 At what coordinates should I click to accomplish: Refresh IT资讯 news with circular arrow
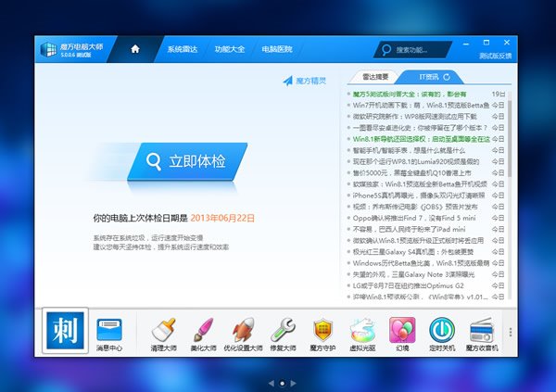447,77
